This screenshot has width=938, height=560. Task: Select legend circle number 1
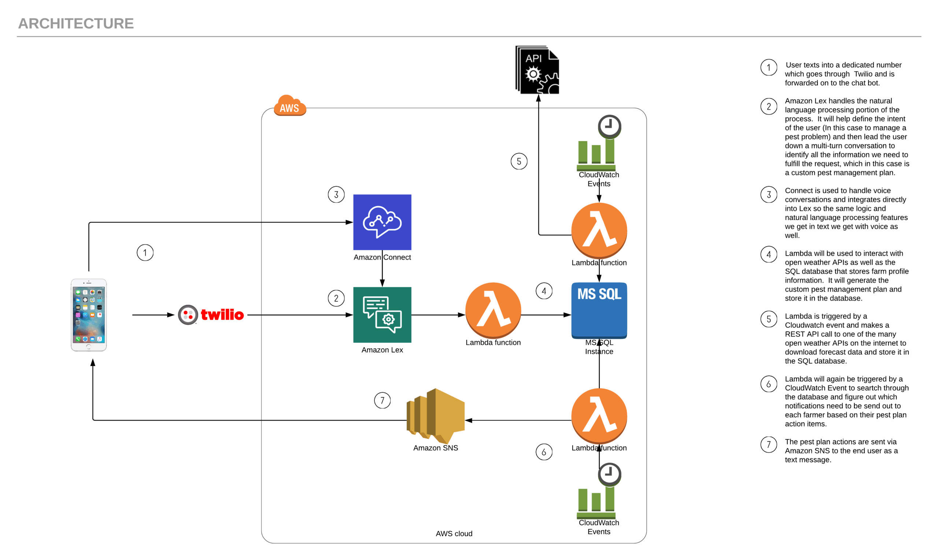[768, 67]
